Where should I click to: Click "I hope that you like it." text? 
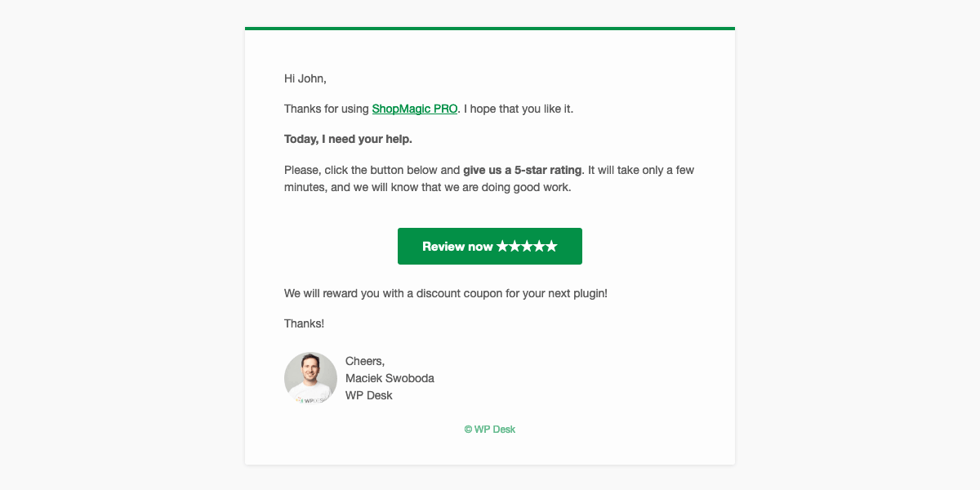click(x=519, y=109)
